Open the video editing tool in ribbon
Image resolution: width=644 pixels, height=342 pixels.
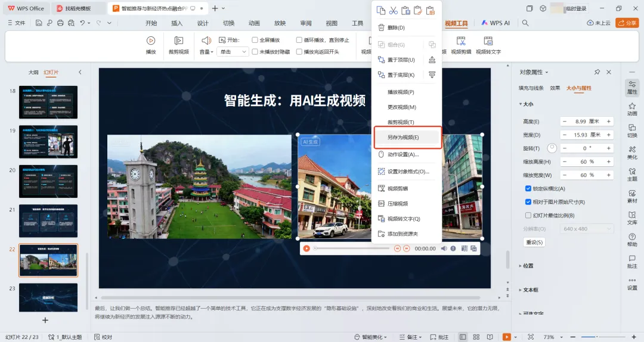pyautogui.click(x=461, y=45)
